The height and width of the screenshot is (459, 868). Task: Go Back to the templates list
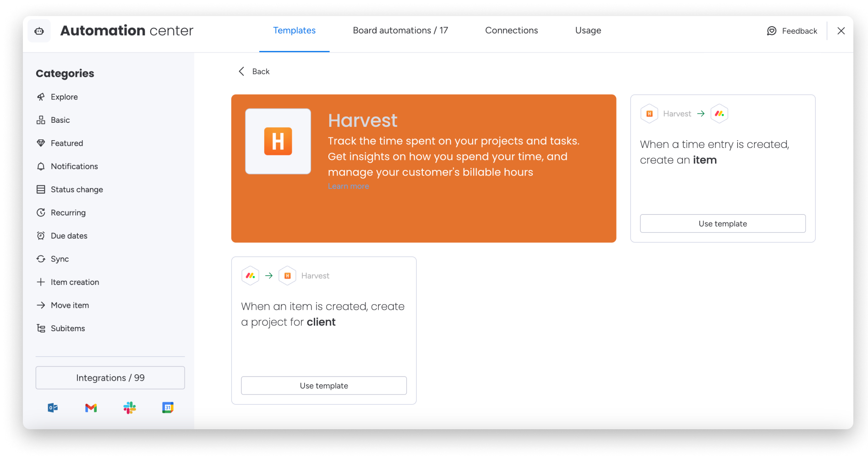tap(253, 71)
